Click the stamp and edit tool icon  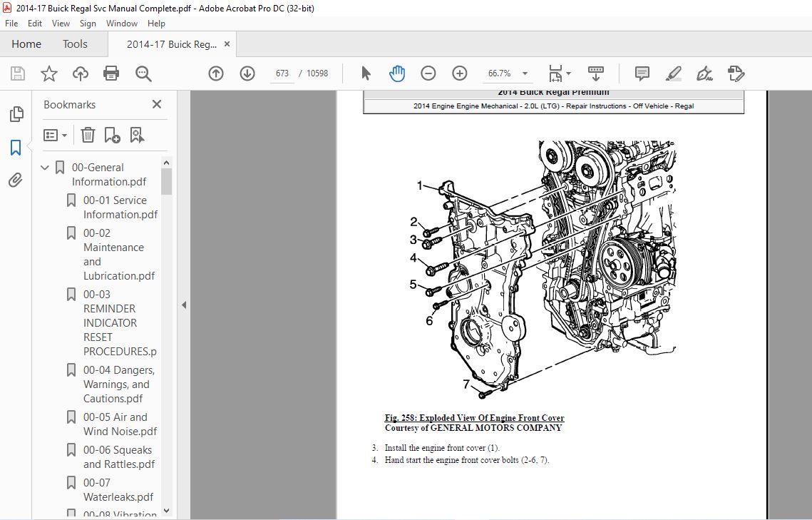pos(736,73)
